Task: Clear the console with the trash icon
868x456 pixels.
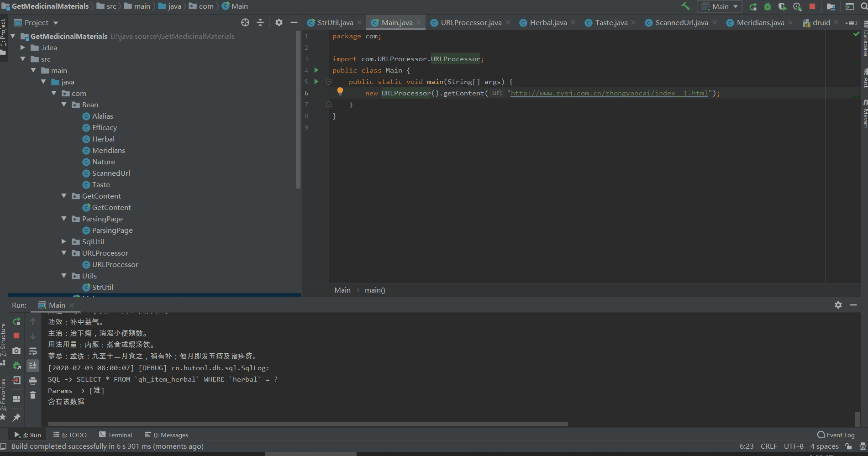Action: [33, 395]
